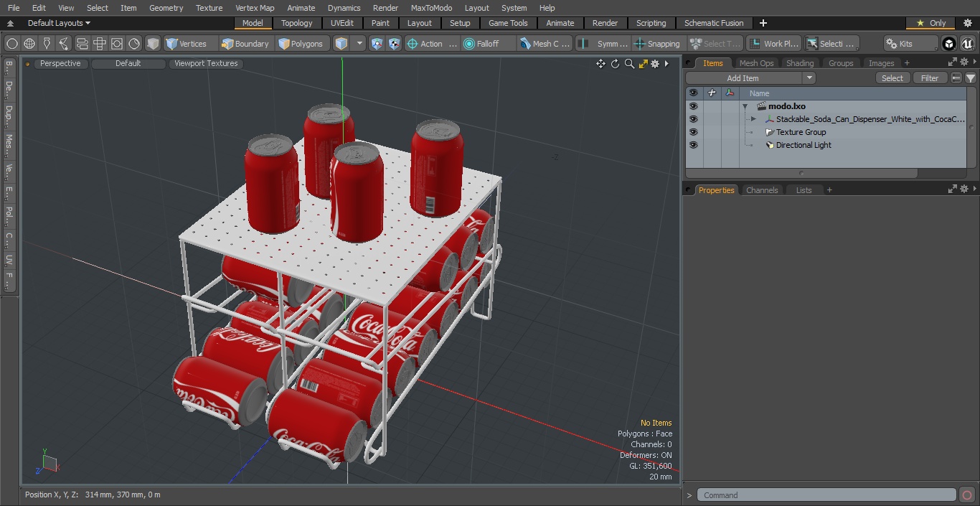The image size is (980, 506).
Task: Open the MaxToModo menu
Action: click(431, 8)
